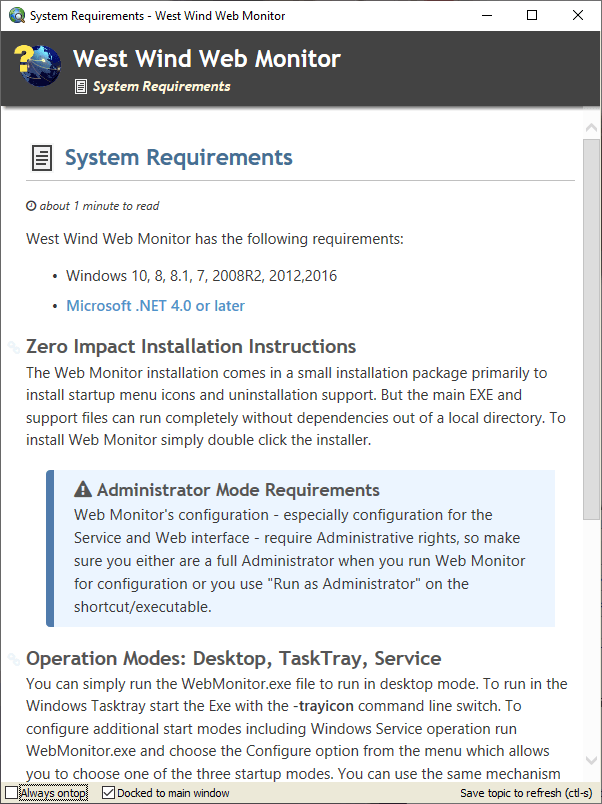Click the Windows versions bullet item
The width and height of the screenshot is (602, 804).
202,276
